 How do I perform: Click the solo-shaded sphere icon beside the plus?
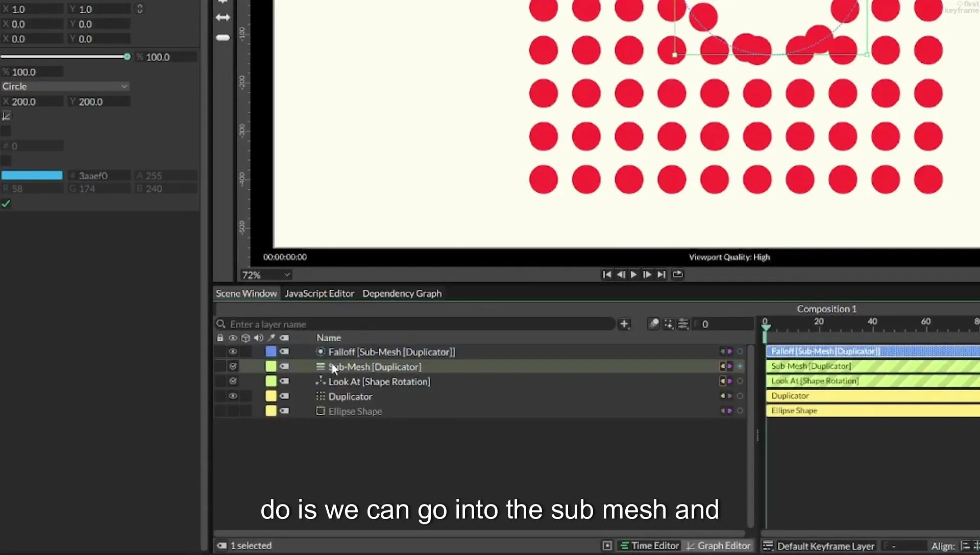[x=653, y=324]
